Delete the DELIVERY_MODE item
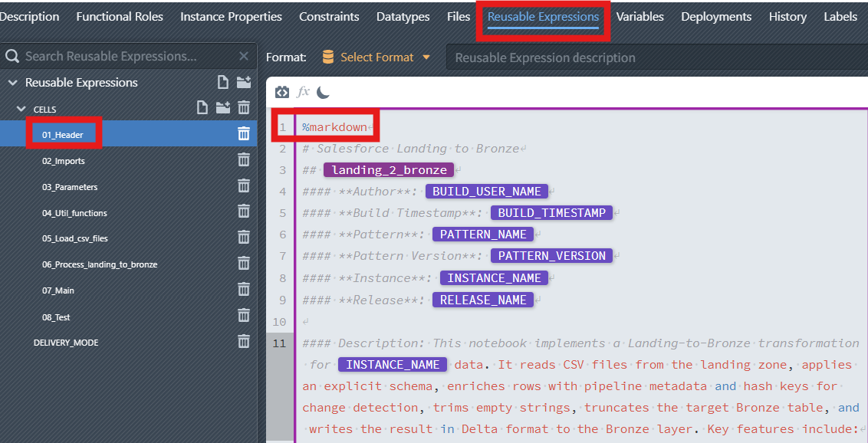Viewport: 868px width, 443px height. pos(244,342)
